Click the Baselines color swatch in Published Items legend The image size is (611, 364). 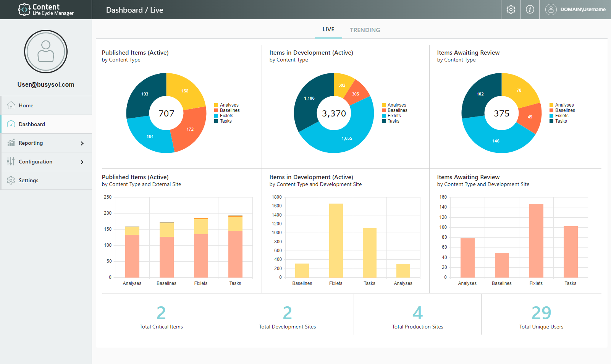tap(216, 110)
